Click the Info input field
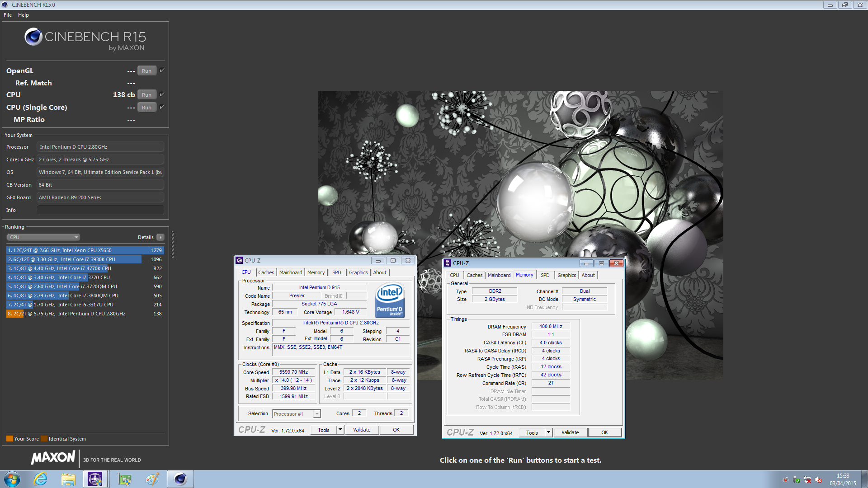Screen dimensions: 868x488 tap(100, 210)
